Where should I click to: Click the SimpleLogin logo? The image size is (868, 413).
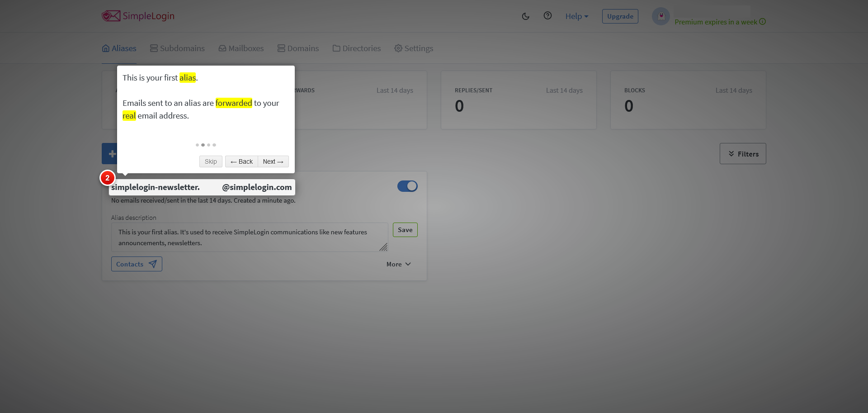click(x=138, y=16)
